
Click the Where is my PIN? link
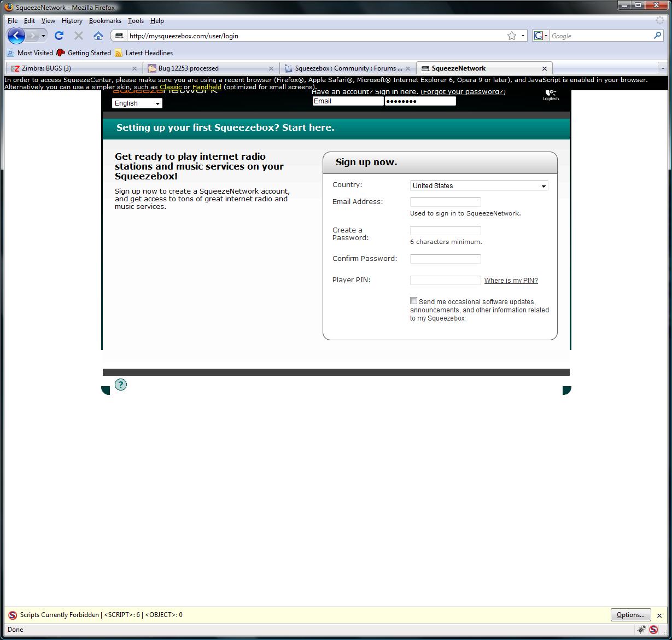(x=511, y=281)
